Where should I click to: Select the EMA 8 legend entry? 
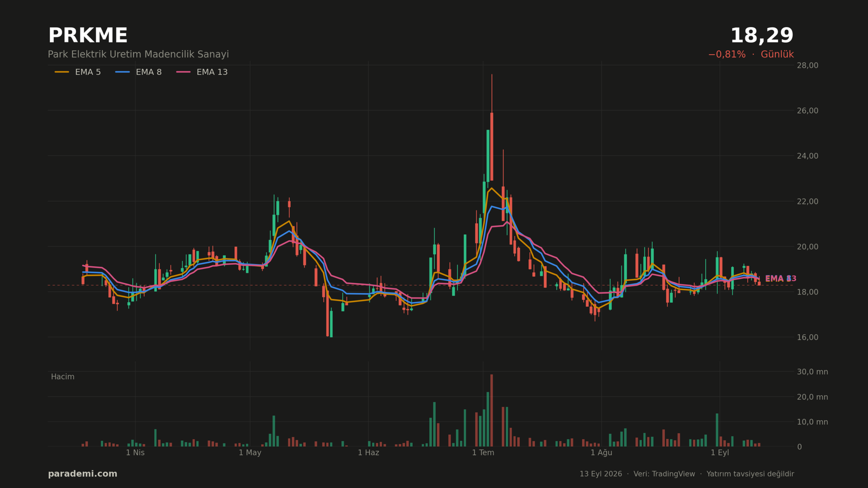click(x=138, y=72)
